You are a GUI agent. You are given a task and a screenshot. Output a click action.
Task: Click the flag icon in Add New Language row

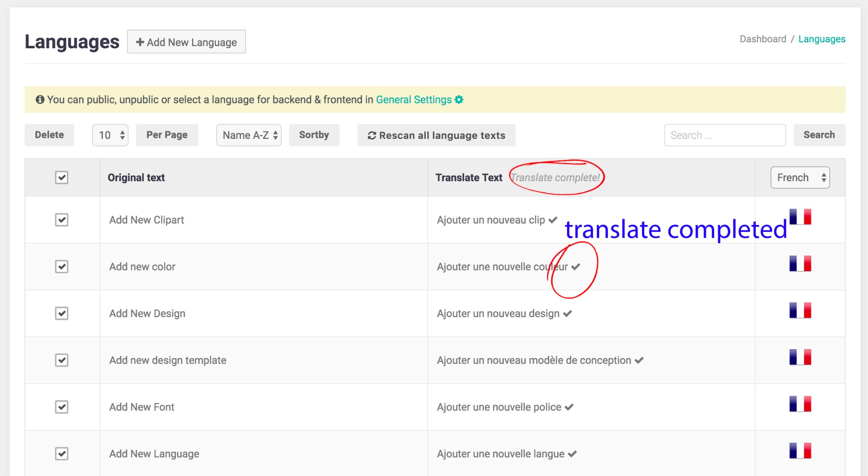[x=800, y=451]
